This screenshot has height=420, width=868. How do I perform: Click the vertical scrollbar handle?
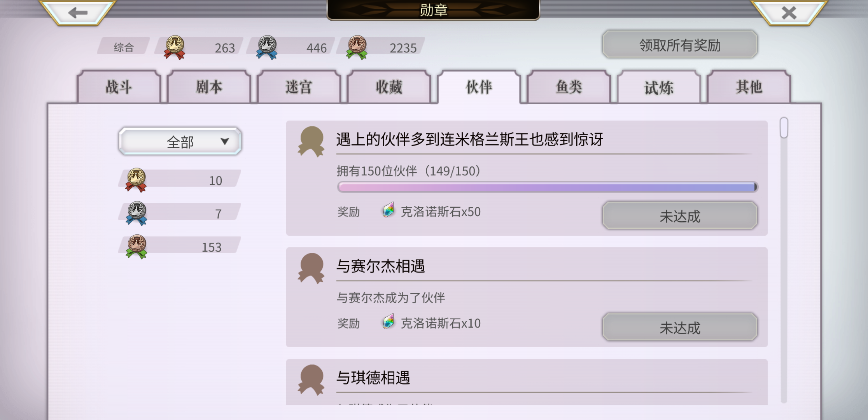coord(784,128)
